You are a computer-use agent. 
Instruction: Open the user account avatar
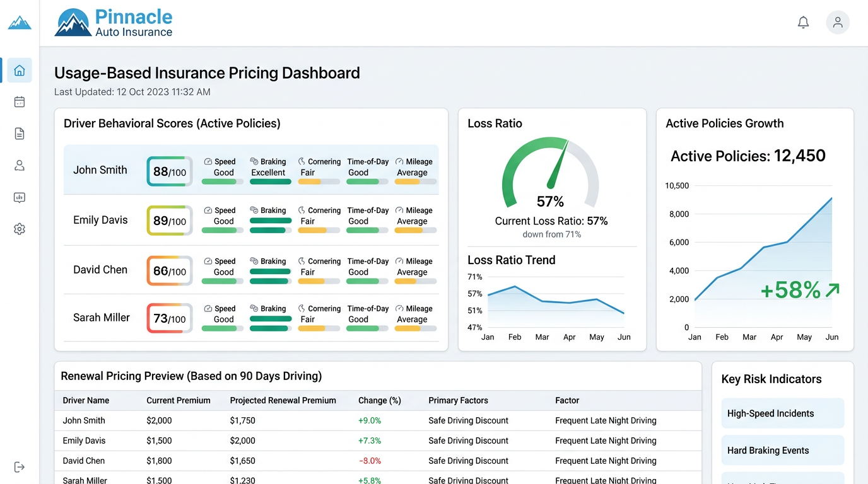tap(838, 23)
